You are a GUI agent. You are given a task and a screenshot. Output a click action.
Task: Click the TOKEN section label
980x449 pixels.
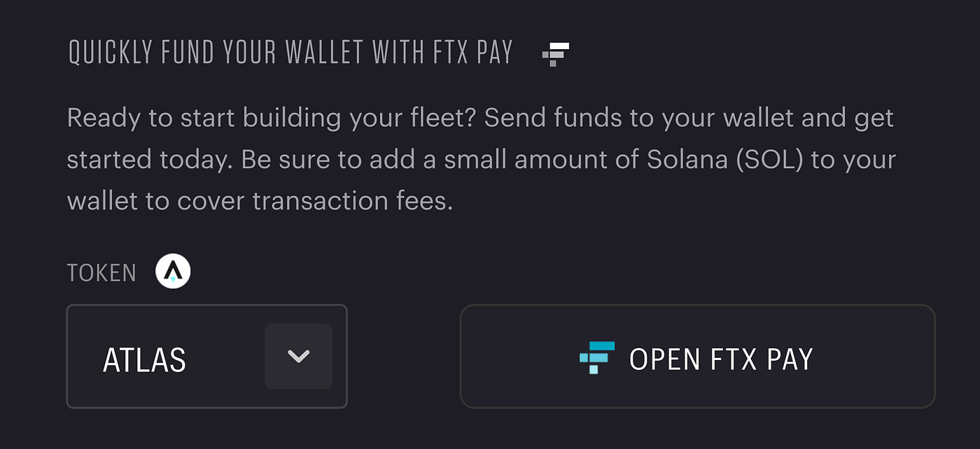tap(102, 272)
